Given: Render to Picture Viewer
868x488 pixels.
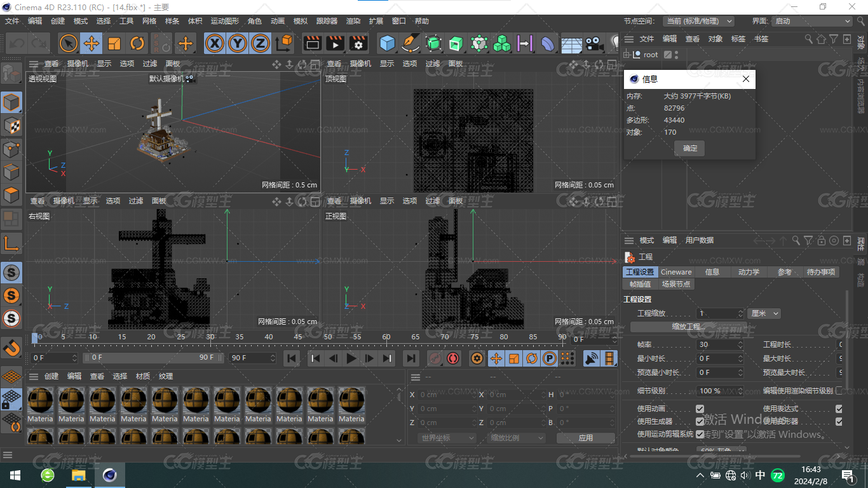Looking at the screenshot, I should 335,43.
